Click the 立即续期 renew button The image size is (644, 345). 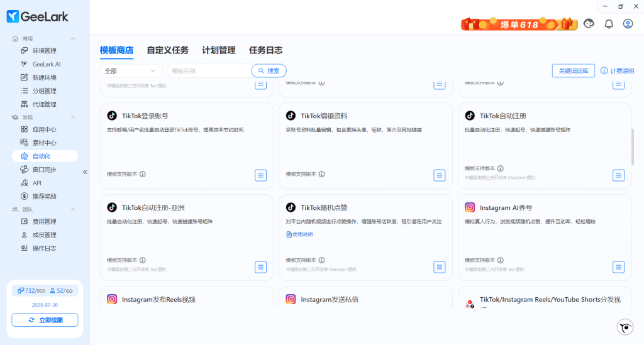(x=45, y=320)
